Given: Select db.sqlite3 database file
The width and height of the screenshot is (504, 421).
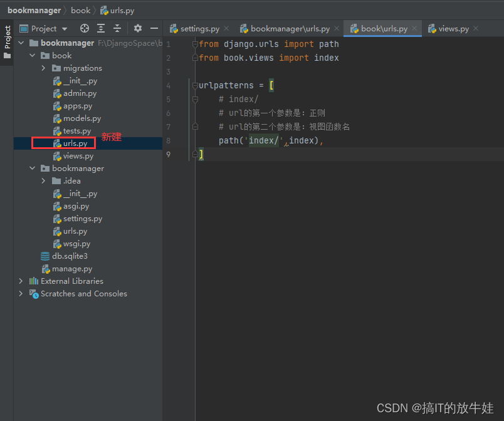Looking at the screenshot, I should pyautogui.click(x=70, y=256).
